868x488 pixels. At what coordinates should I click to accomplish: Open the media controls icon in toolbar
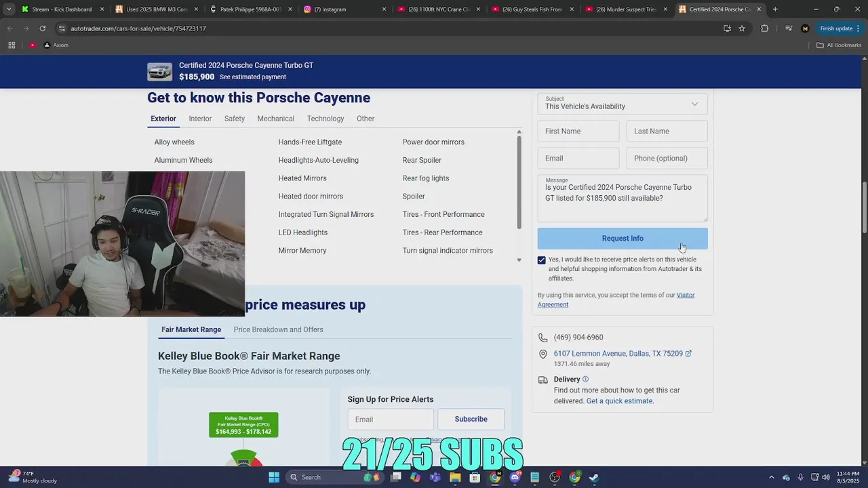[x=788, y=28]
